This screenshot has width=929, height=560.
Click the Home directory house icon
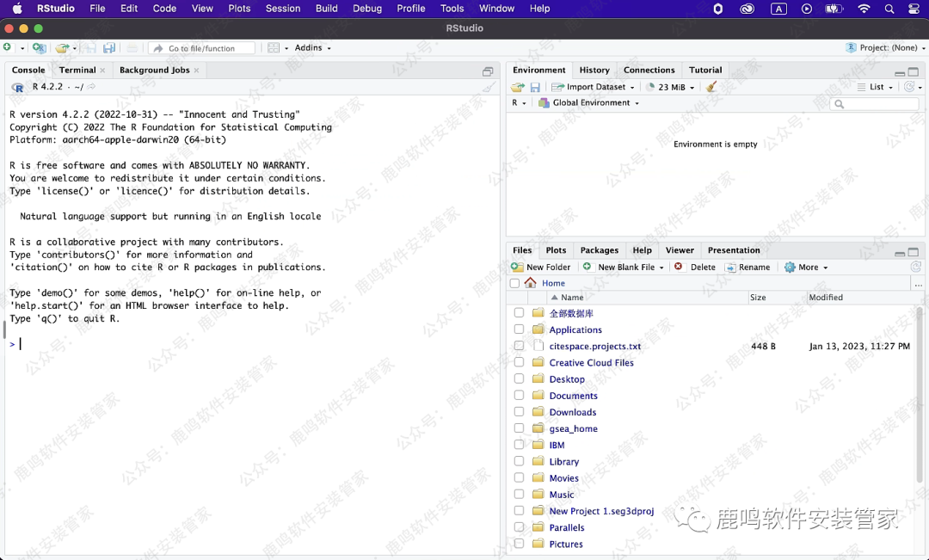coord(530,283)
